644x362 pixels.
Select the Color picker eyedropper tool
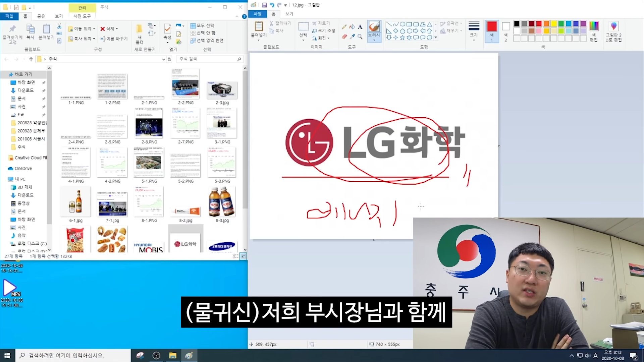352,37
